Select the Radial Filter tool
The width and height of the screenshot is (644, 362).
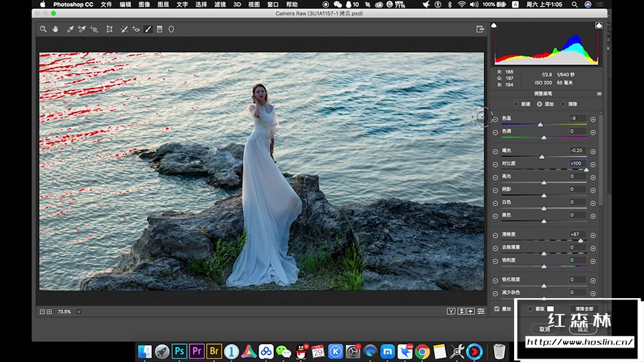click(171, 30)
